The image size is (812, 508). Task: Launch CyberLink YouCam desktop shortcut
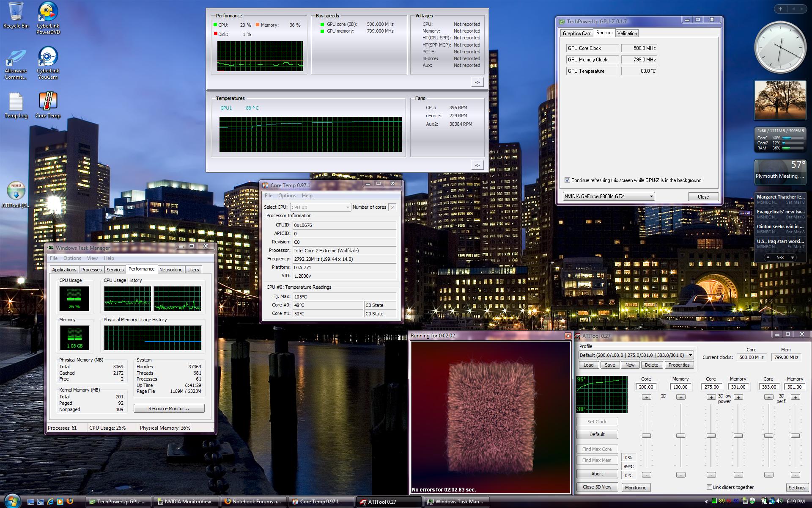(x=48, y=63)
